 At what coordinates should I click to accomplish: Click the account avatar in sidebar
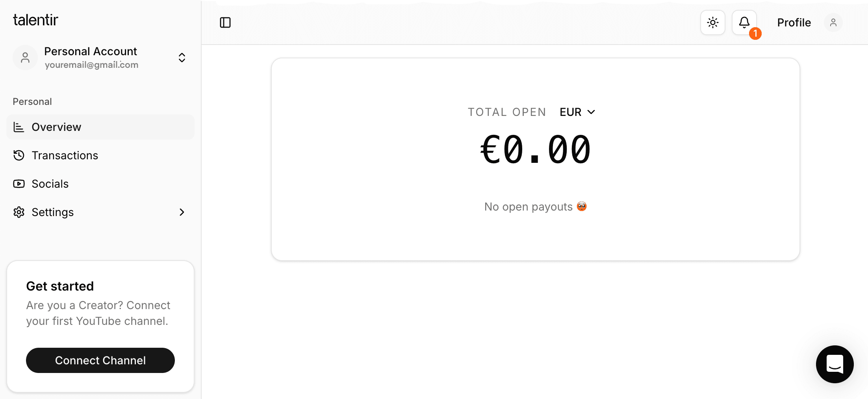pyautogui.click(x=25, y=58)
